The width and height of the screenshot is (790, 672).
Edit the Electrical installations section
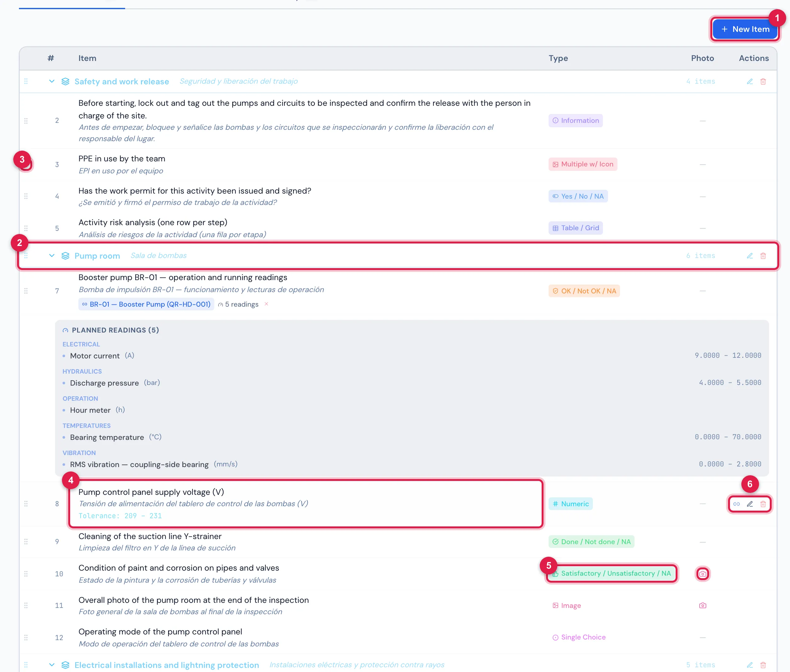point(750,665)
